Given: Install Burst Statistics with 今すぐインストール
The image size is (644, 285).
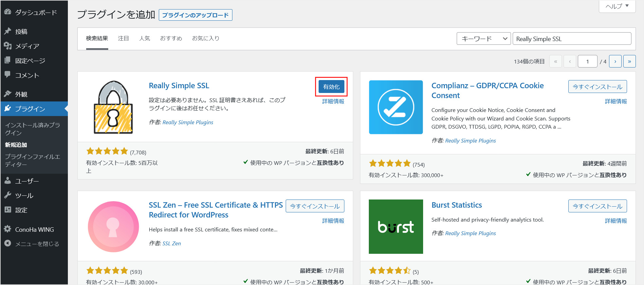Looking at the screenshot, I should click(x=598, y=206).
